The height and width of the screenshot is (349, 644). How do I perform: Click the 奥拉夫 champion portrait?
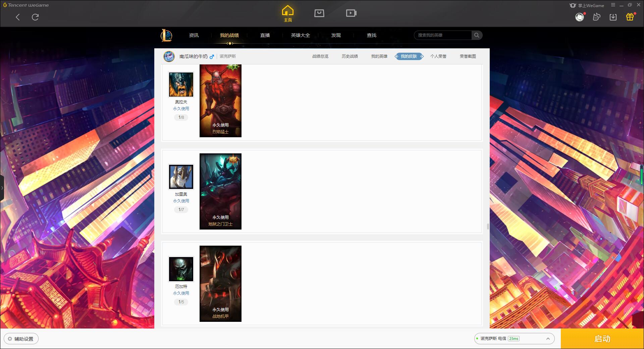click(181, 85)
